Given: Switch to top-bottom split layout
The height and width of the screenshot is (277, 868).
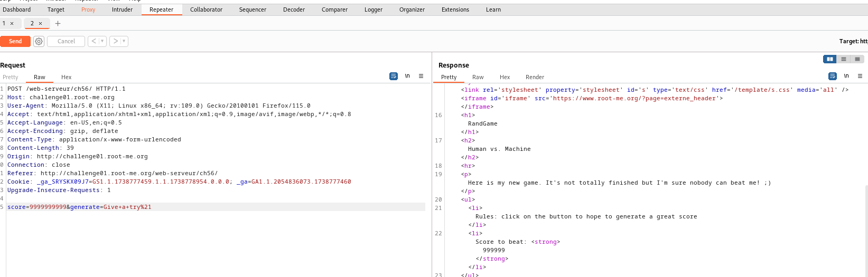Looking at the screenshot, I should (844, 59).
